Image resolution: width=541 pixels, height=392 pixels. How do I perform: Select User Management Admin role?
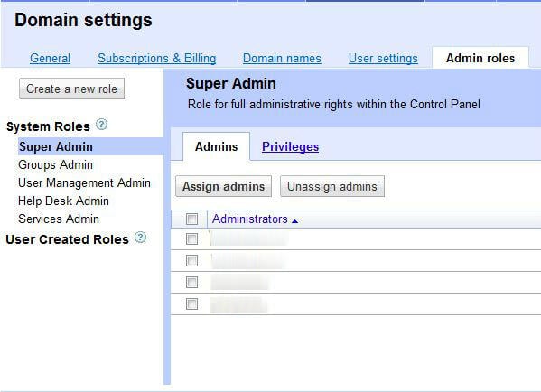pos(85,182)
